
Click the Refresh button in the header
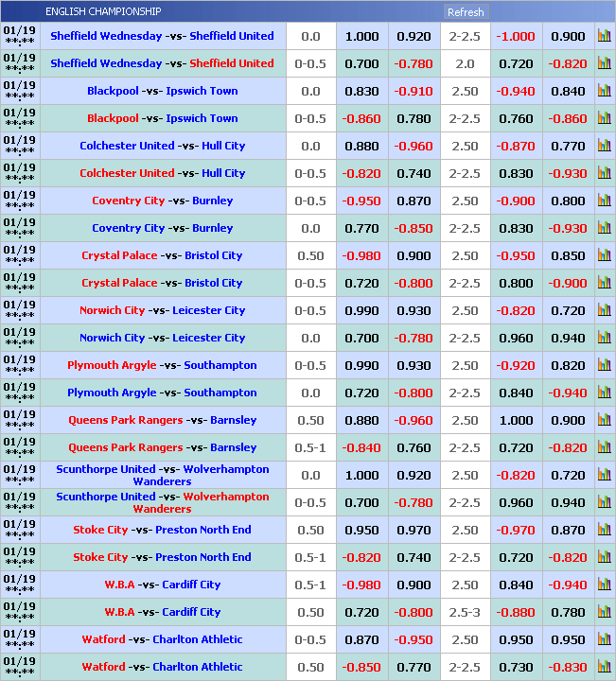click(465, 12)
